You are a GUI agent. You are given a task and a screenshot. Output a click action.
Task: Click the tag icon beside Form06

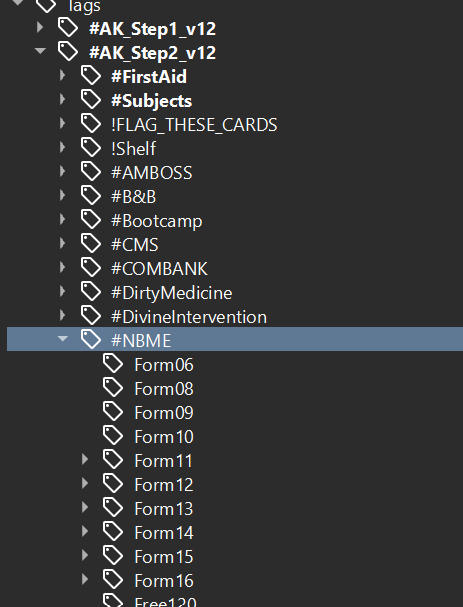pyautogui.click(x=113, y=364)
